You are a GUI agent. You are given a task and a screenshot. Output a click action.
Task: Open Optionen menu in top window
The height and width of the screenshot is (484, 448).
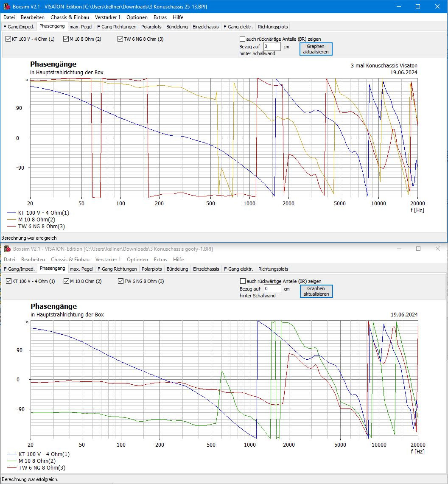tap(137, 17)
